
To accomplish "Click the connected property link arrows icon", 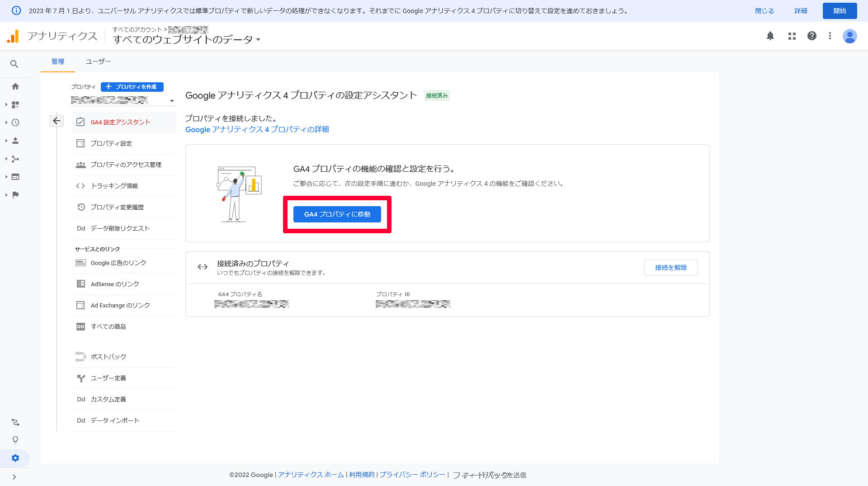I will tap(203, 267).
